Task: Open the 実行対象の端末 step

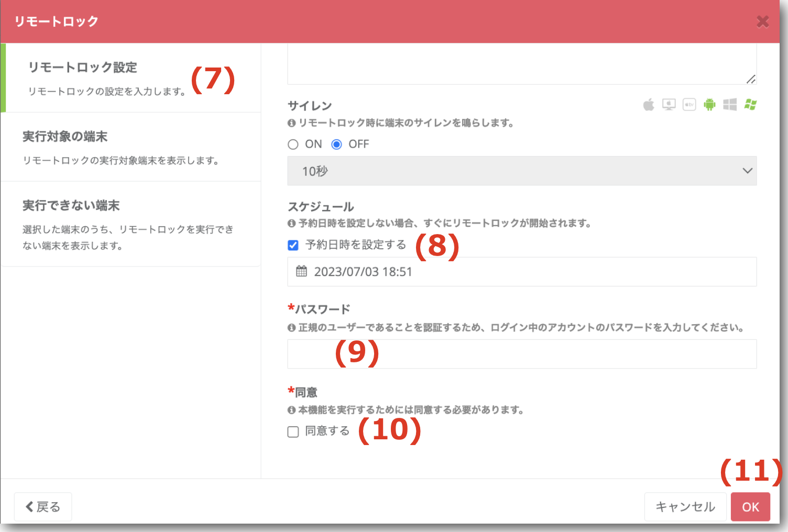Action: 132,147
